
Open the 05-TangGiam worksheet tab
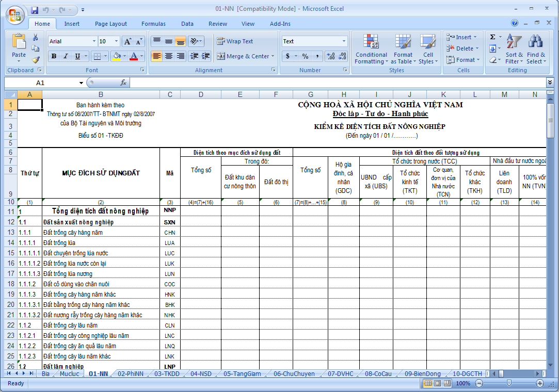click(242, 373)
